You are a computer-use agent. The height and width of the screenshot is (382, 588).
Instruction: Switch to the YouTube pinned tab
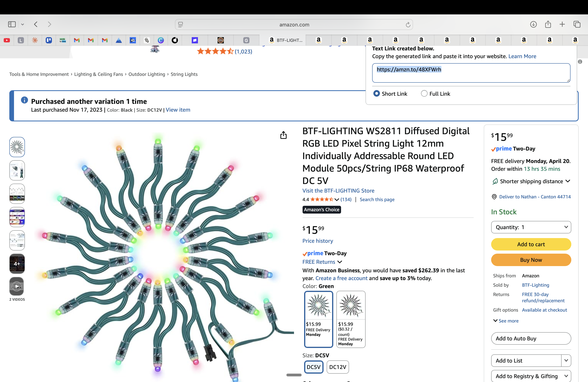7,40
